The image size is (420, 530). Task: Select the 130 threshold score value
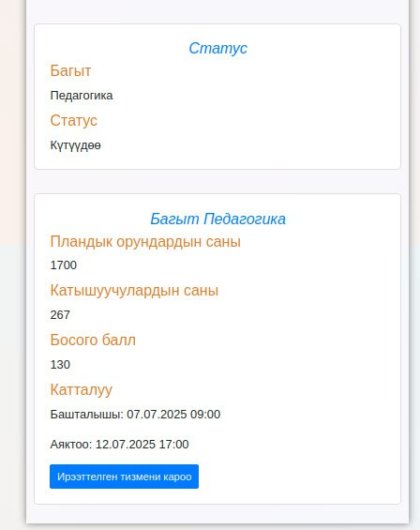(60, 364)
